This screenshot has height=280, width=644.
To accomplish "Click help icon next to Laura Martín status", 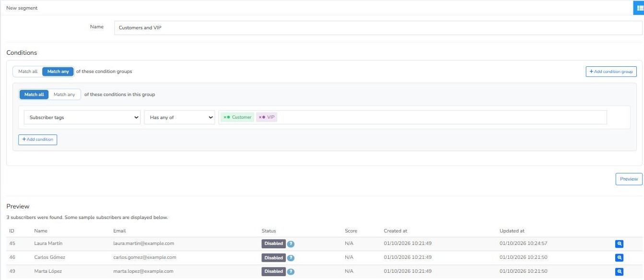I will [x=291, y=244].
